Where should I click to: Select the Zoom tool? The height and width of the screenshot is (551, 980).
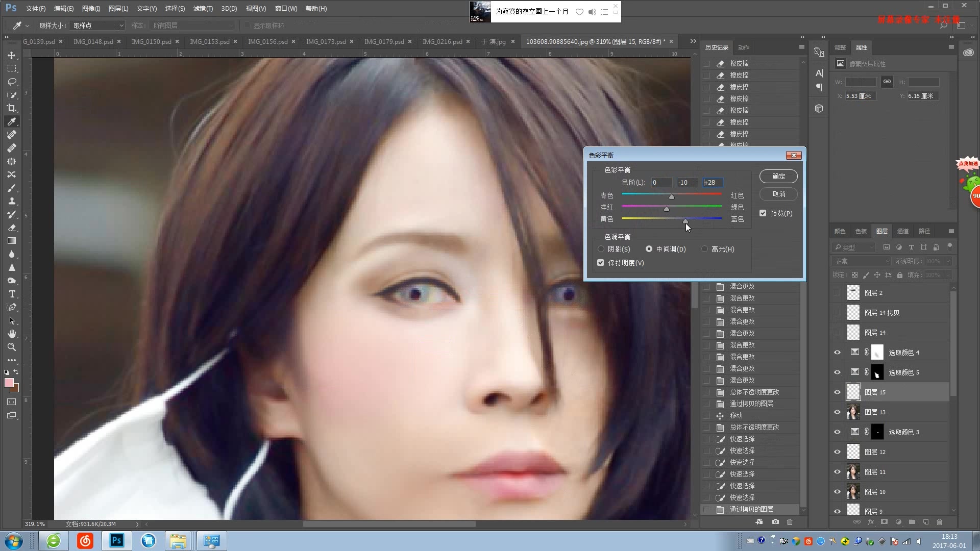(x=12, y=347)
